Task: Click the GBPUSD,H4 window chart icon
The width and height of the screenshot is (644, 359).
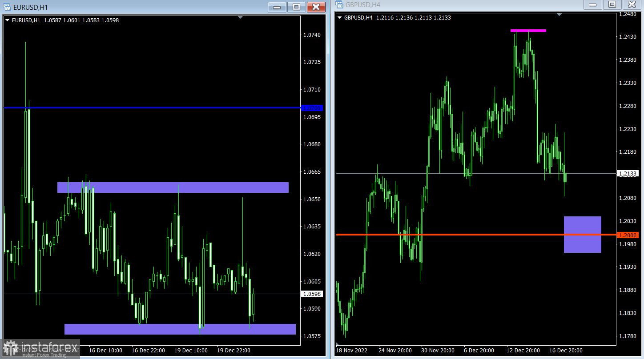Action: coord(339,4)
